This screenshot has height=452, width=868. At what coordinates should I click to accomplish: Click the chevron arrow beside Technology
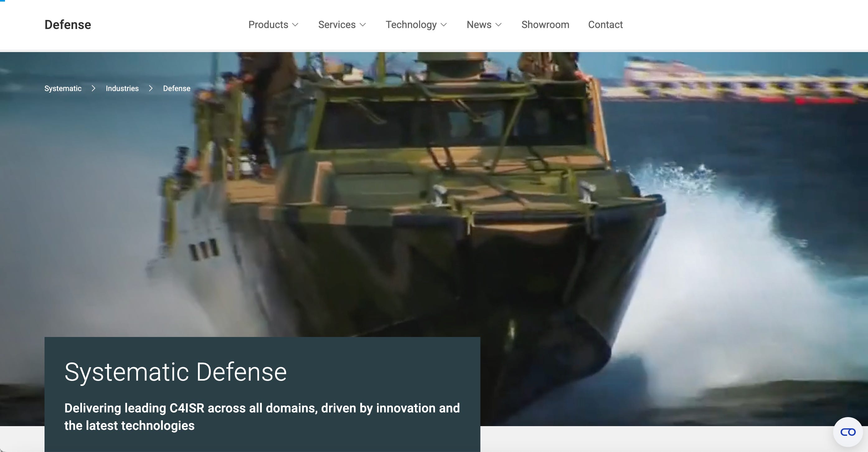click(444, 25)
